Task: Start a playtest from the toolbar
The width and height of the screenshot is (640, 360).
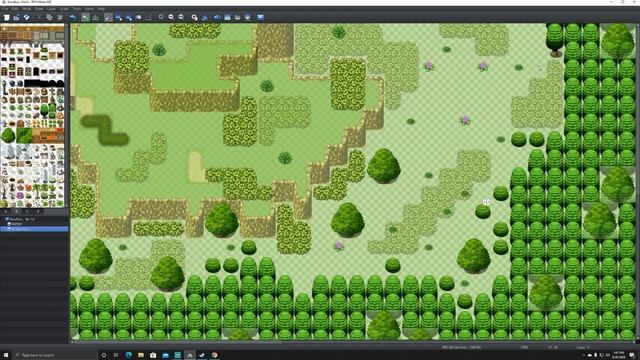Action: click(260, 17)
